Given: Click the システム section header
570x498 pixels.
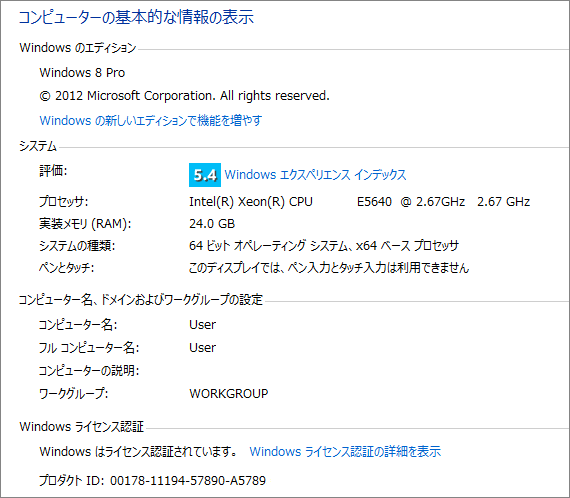Looking at the screenshot, I should tap(38, 146).
